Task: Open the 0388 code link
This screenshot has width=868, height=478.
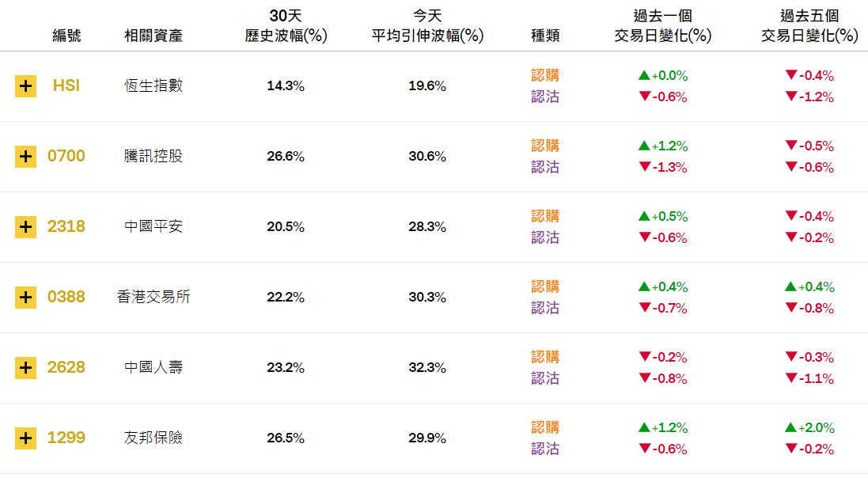Action: (66, 296)
